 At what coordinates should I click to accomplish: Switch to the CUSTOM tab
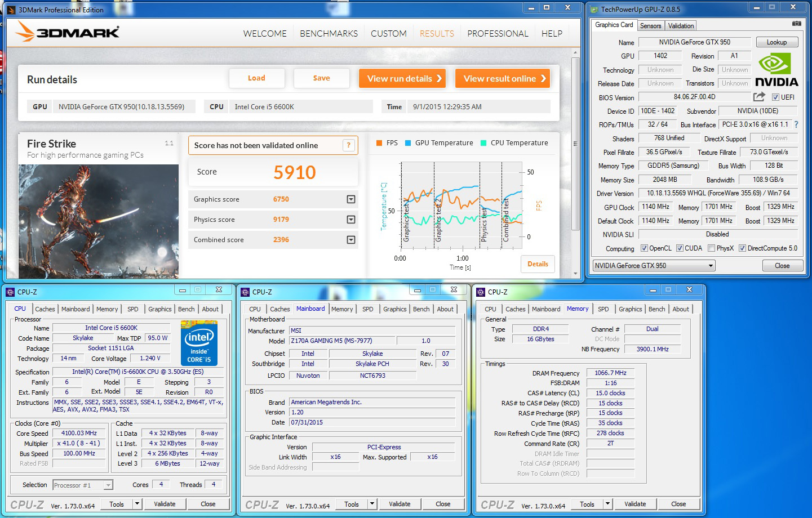tap(388, 34)
